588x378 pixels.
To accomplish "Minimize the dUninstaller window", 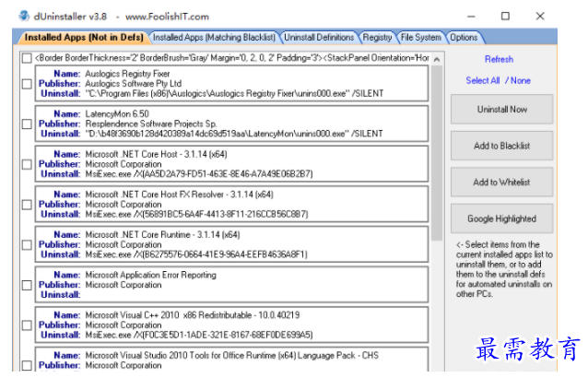I will click(x=471, y=16).
